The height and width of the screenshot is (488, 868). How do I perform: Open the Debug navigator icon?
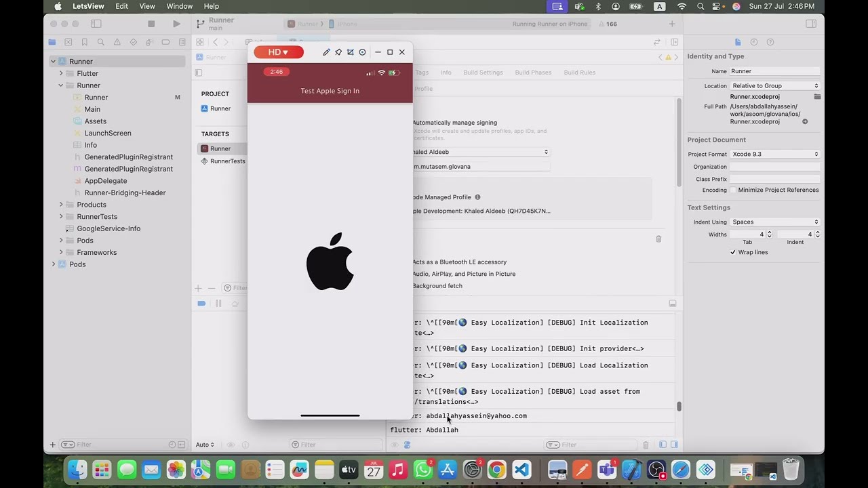(x=149, y=42)
